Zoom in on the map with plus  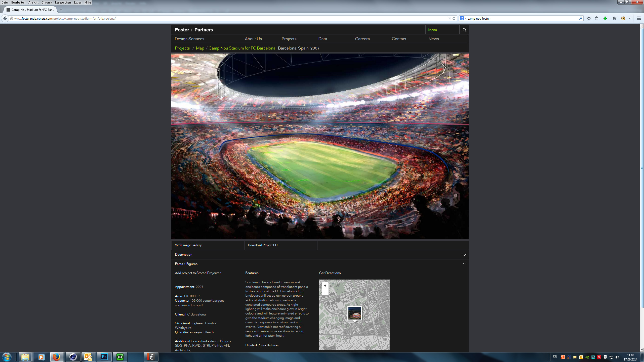coord(325,286)
